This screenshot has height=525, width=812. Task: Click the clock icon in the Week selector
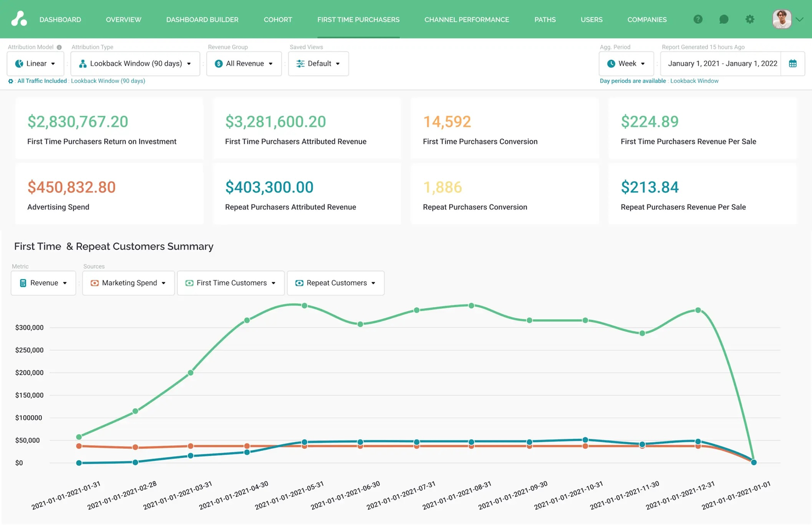[x=611, y=63]
